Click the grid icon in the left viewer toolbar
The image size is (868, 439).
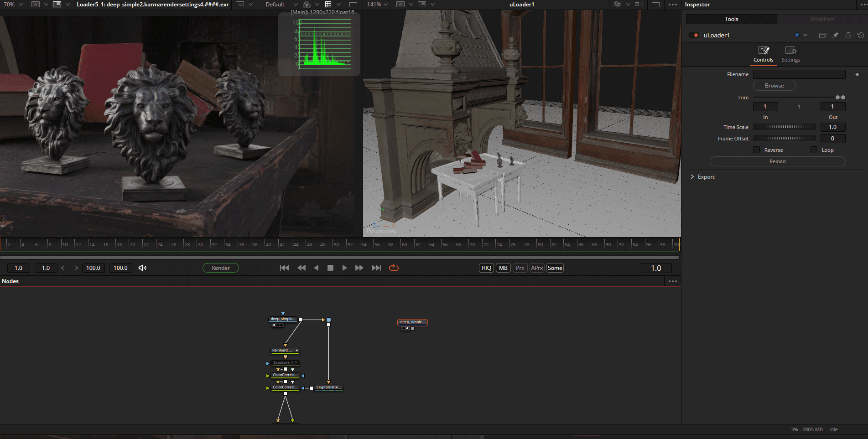point(328,5)
